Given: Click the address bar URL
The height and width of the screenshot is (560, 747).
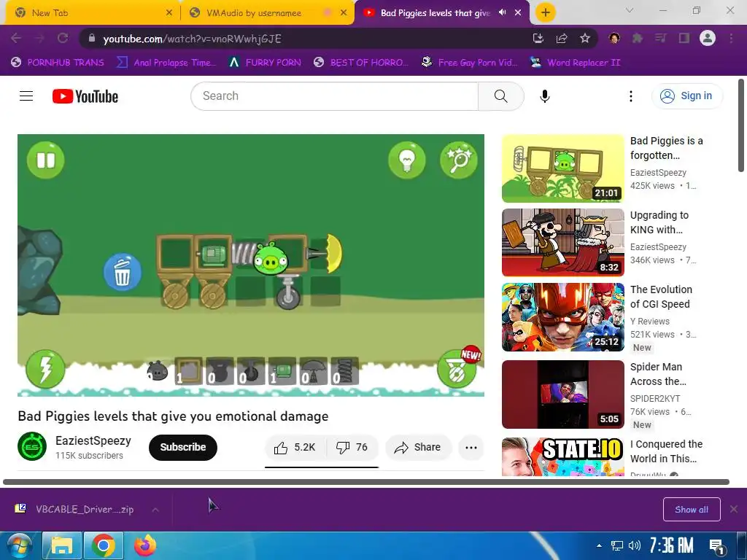Looking at the screenshot, I should coord(192,39).
